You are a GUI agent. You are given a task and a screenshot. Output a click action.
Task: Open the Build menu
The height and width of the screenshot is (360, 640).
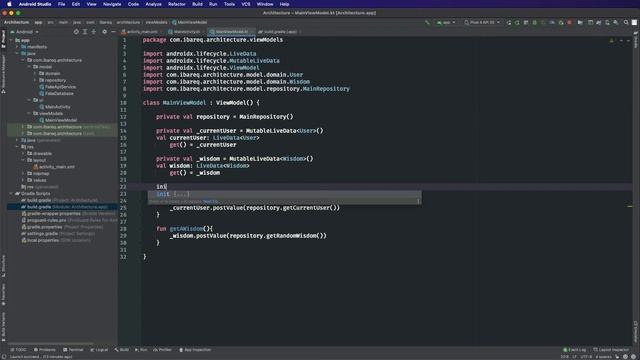point(197,4)
